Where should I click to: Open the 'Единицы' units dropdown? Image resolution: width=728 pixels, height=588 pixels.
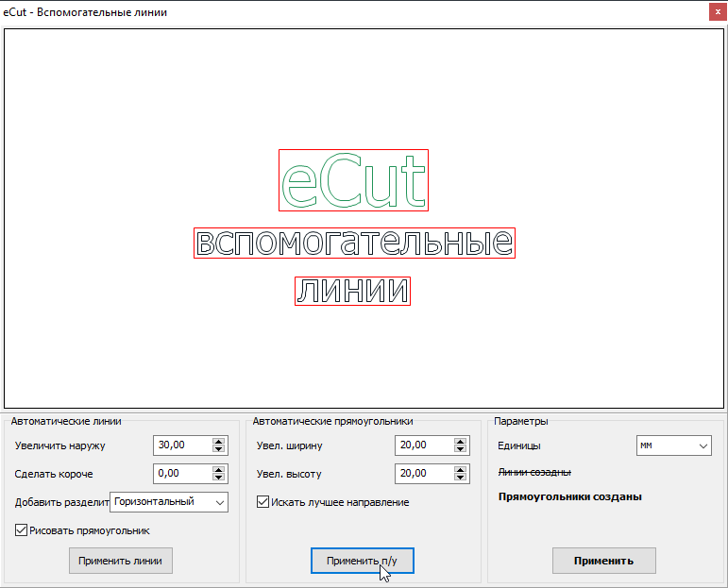[673, 445]
